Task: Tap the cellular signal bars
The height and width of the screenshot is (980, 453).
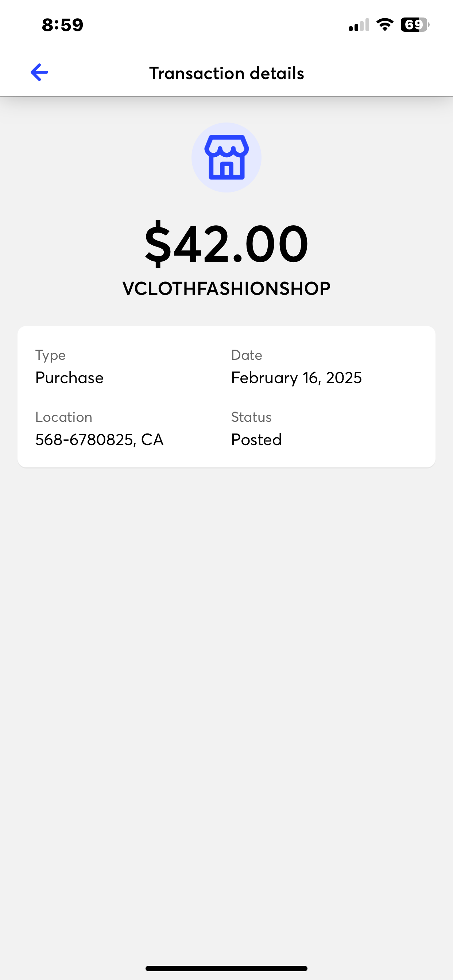Action: point(359,25)
